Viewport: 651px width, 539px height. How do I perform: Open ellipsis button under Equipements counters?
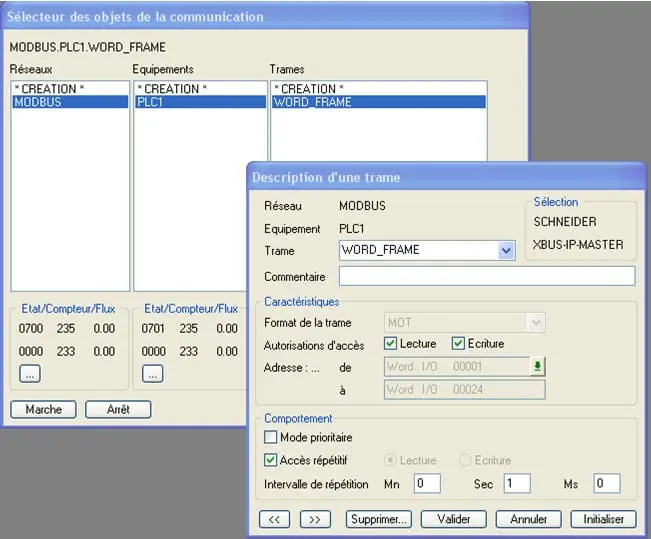click(x=152, y=373)
